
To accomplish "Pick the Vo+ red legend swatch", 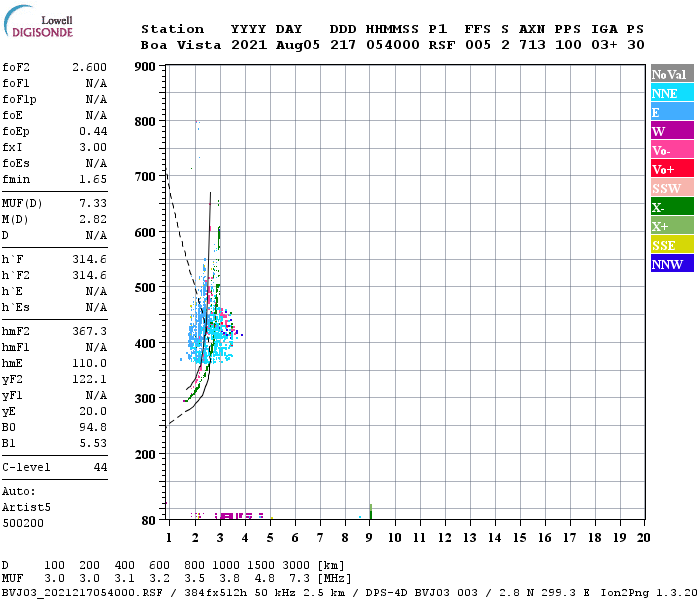I will 671,169.
